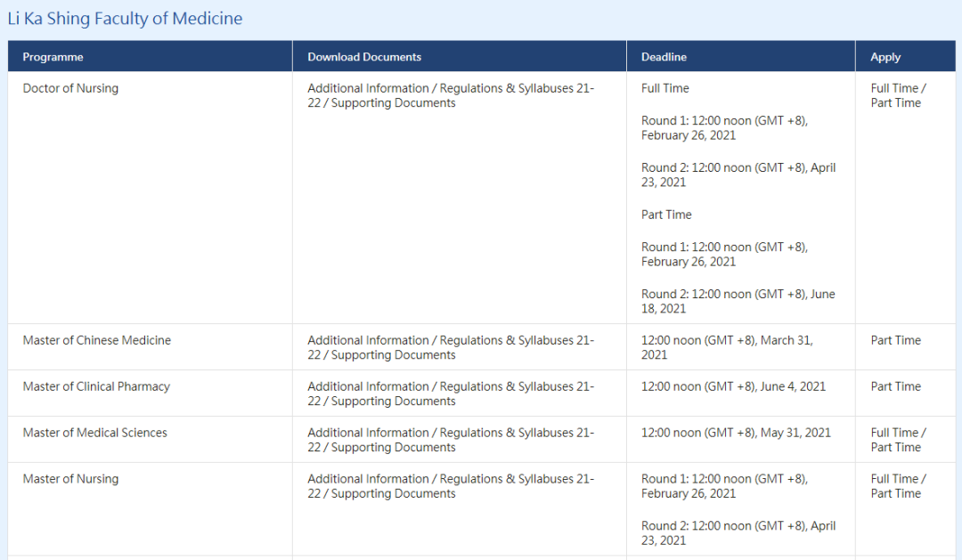
Task: Open Supporting Documents for Doctor of Nursing
Action: [394, 103]
